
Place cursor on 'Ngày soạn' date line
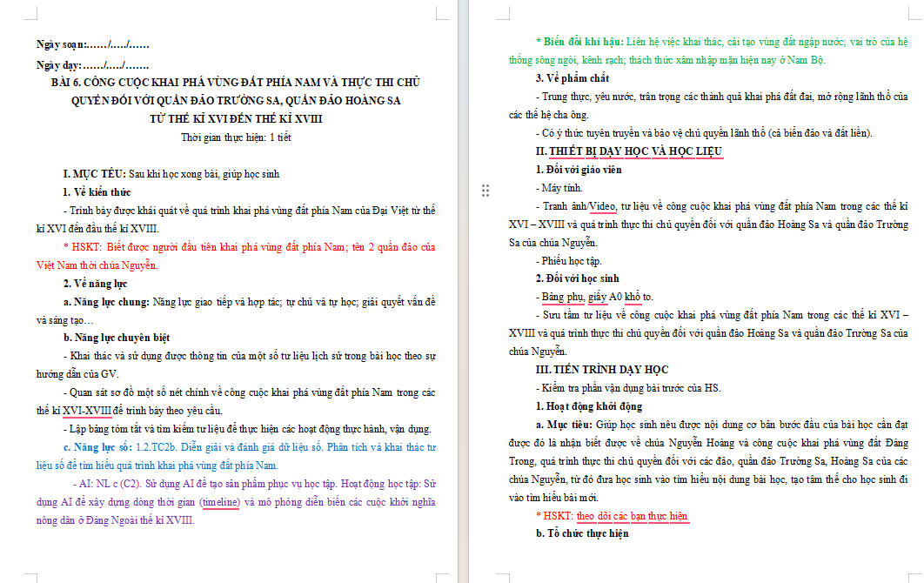point(93,44)
